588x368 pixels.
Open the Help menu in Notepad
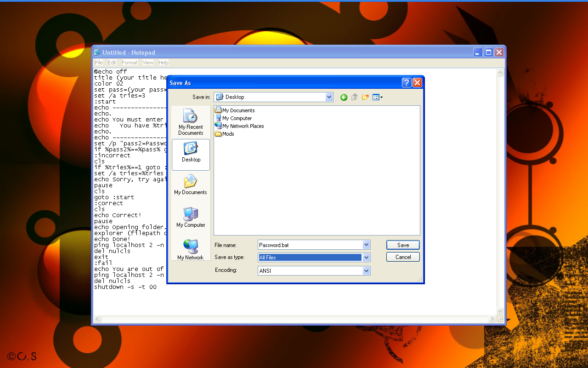click(164, 63)
